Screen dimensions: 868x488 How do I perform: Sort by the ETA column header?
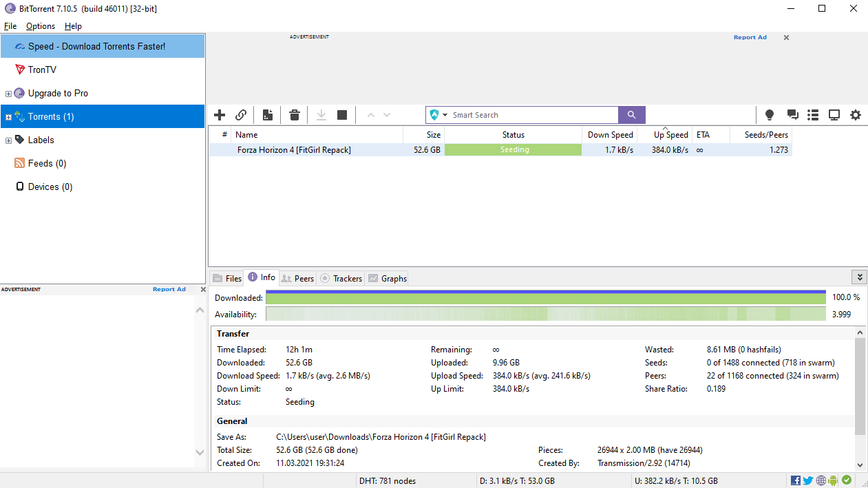coord(710,135)
